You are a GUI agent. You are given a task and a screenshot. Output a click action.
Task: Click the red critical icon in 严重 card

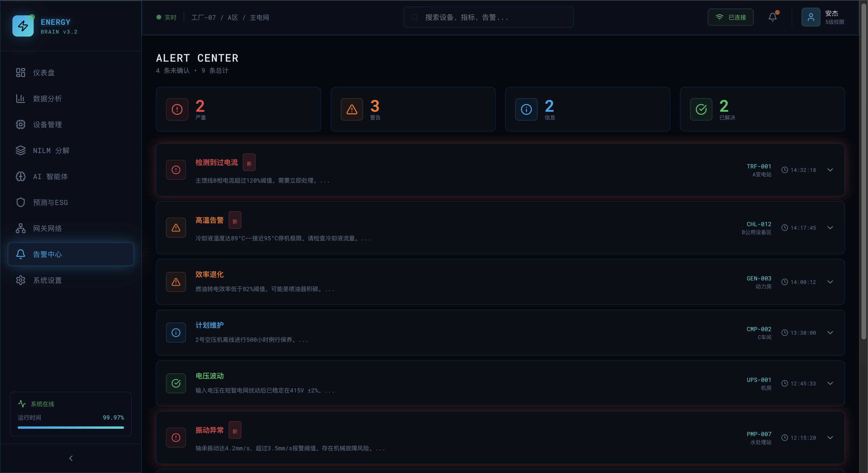point(177,109)
